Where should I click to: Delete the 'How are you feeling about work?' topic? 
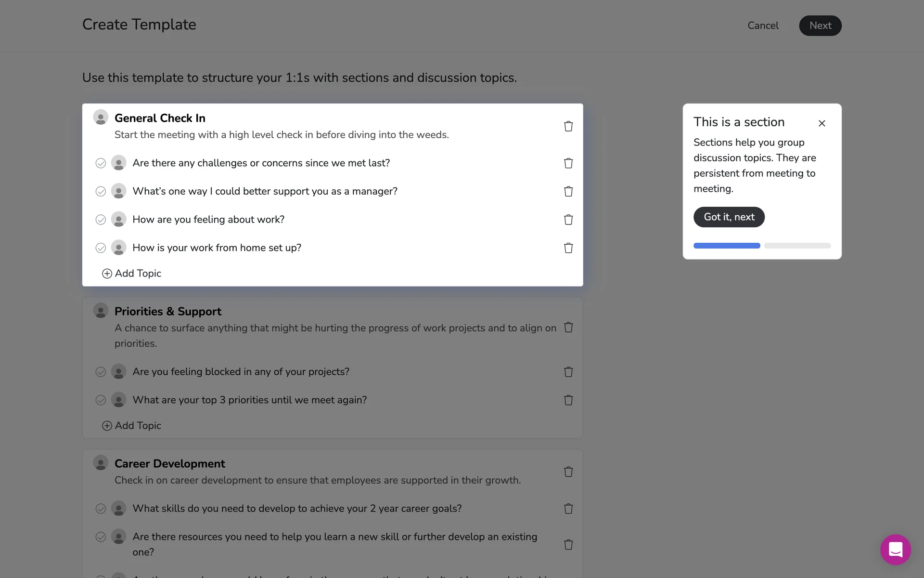pyautogui.click(x=568, y=220)
